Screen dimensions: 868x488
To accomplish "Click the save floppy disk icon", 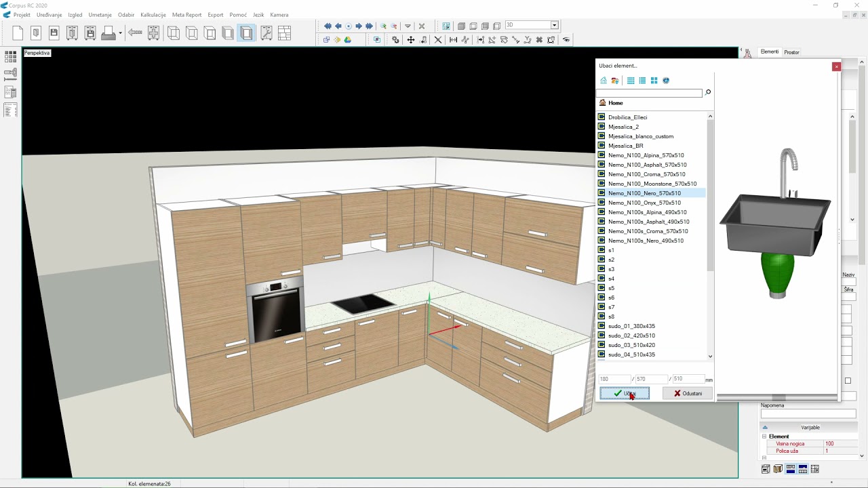I will pyautogui.click(x=54, y=33).
